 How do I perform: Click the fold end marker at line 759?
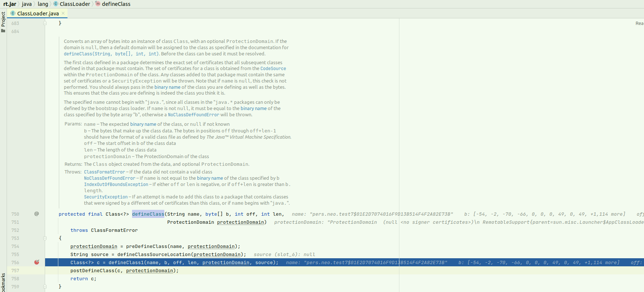point(45,286)
